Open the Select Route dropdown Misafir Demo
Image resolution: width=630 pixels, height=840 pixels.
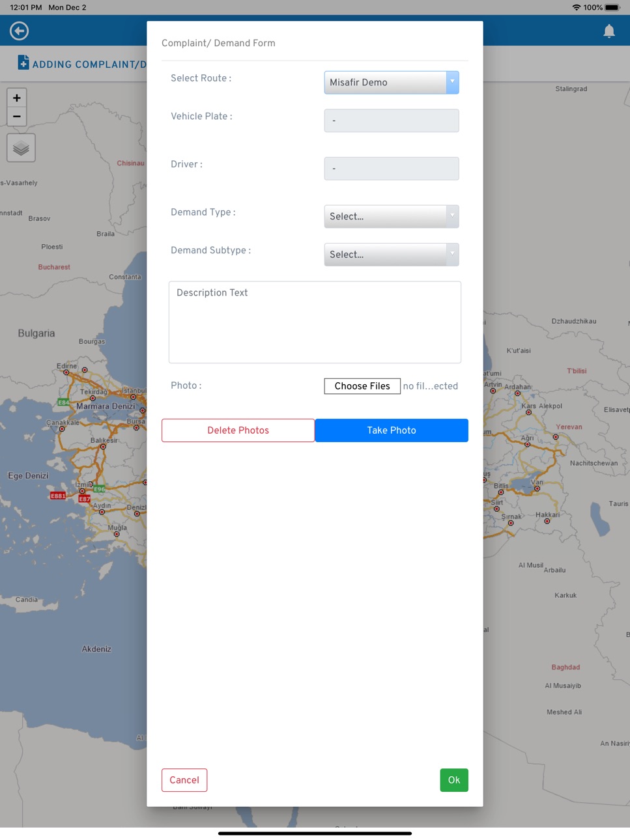pyautogui.click(x=392, y=82)
